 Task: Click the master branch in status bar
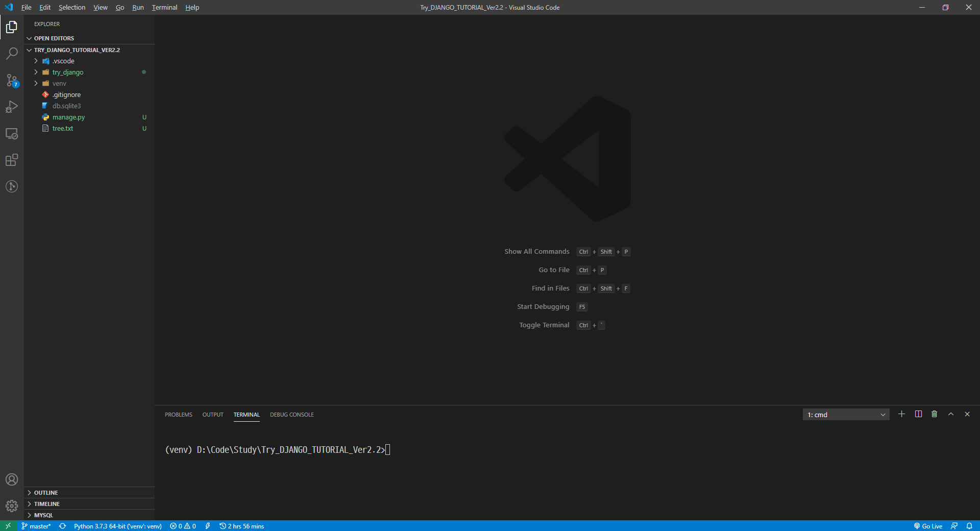pos(36,526)
